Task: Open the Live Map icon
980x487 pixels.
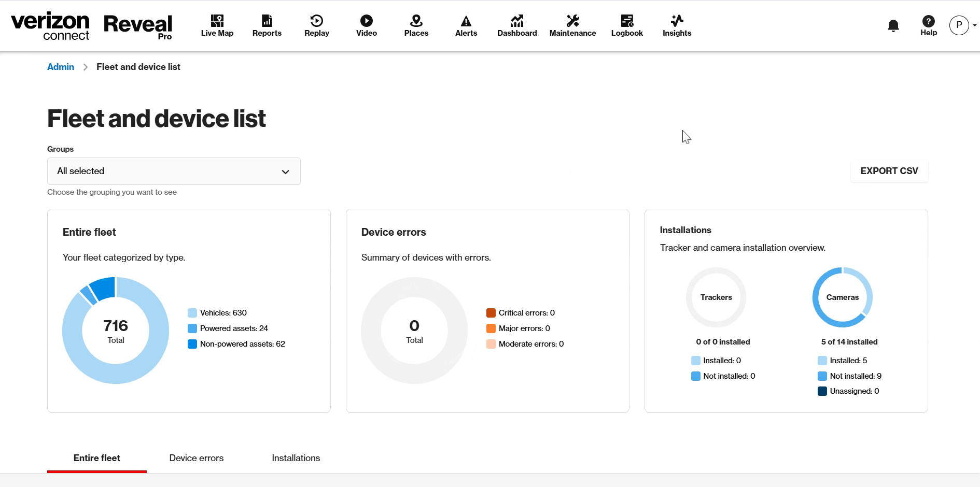Action: tap(217, 21)
